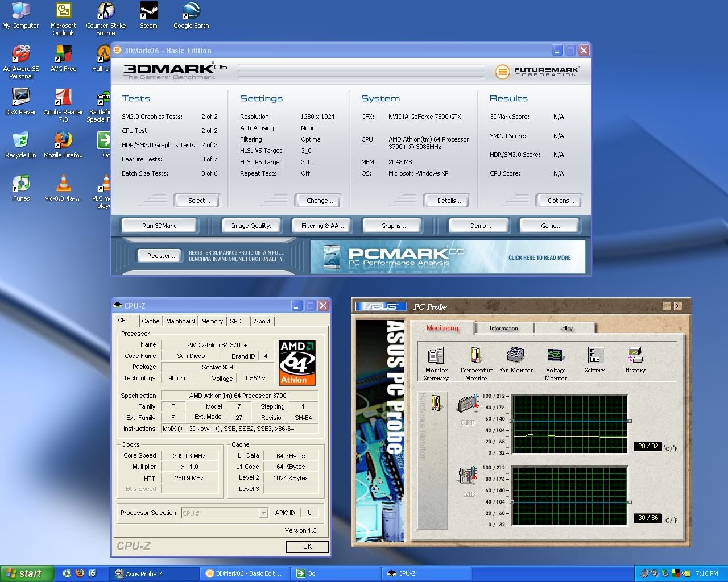Image resolution: width=728 pixels, height=582 pixels.
Task: Open the Utility tab in PC Probe
Action: pyautogui.click(x=565, y=329)
